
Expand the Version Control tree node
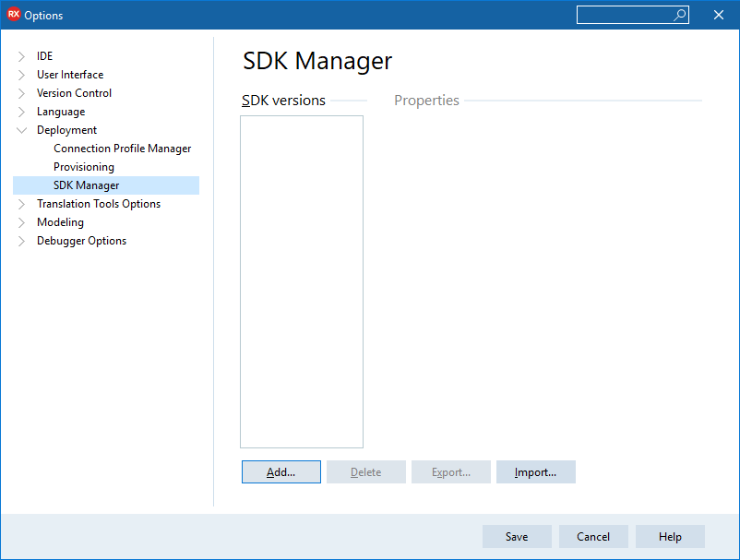[x=22, y=93]
